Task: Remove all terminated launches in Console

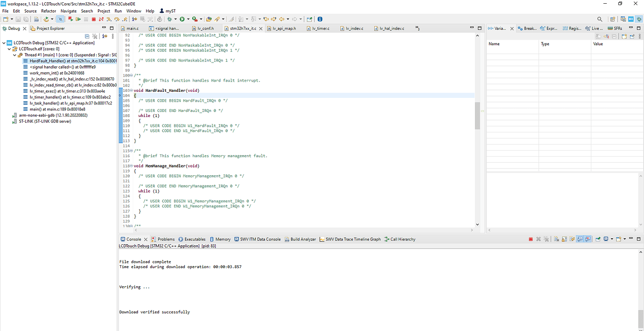Action: pos(547,239)
